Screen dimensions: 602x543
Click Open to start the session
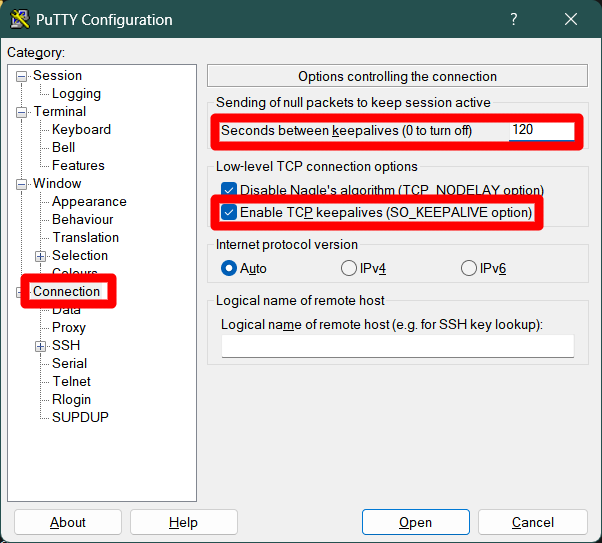(x=415, y=522)
